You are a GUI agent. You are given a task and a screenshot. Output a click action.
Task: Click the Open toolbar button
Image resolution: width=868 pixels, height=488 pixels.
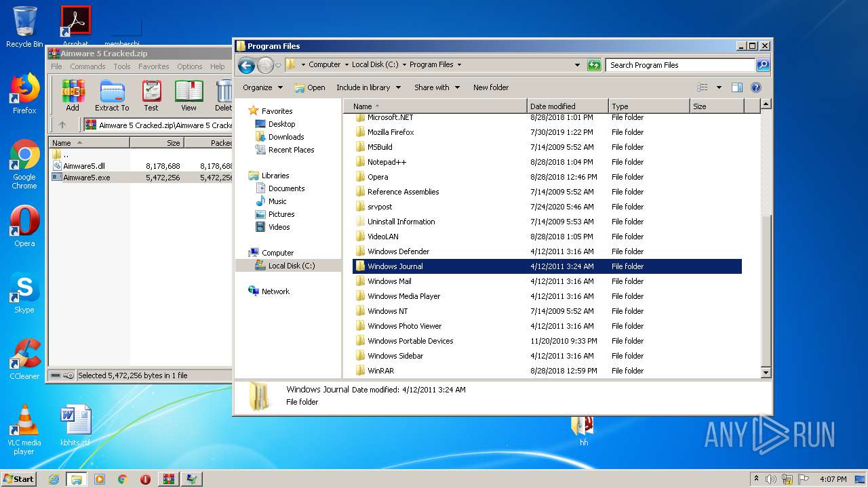pyautogui.click(x=310, y=87)
